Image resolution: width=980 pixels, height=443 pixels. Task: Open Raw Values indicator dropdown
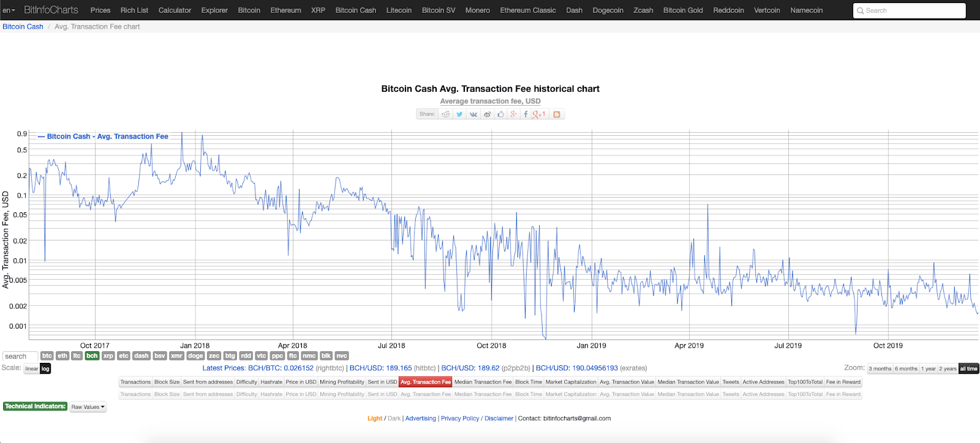click(x=88, y=407)
